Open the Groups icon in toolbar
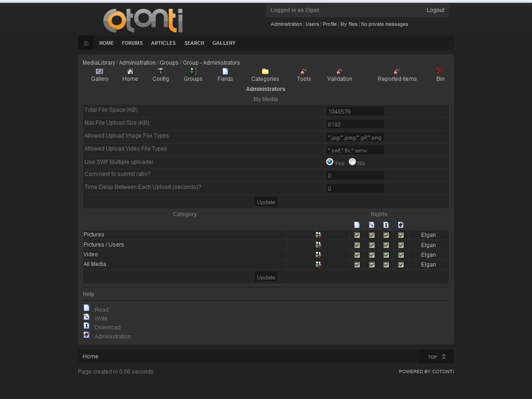Screen dimensions: 532x399 coord(193,71)
